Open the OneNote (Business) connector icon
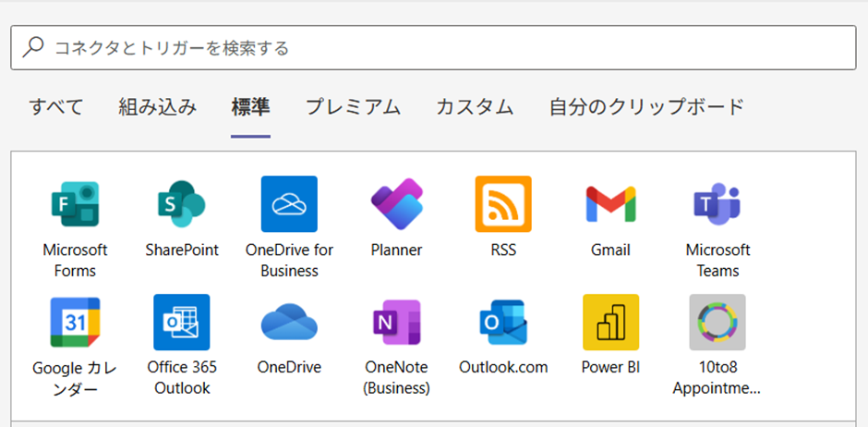Viewport: 868px width, 427px height. tap(396, 323)
